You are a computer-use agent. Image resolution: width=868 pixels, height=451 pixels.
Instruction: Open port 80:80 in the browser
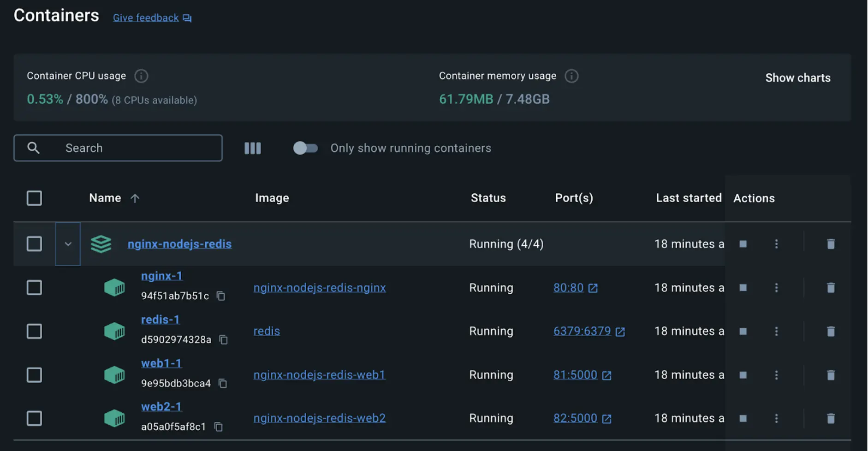point(568,287)
